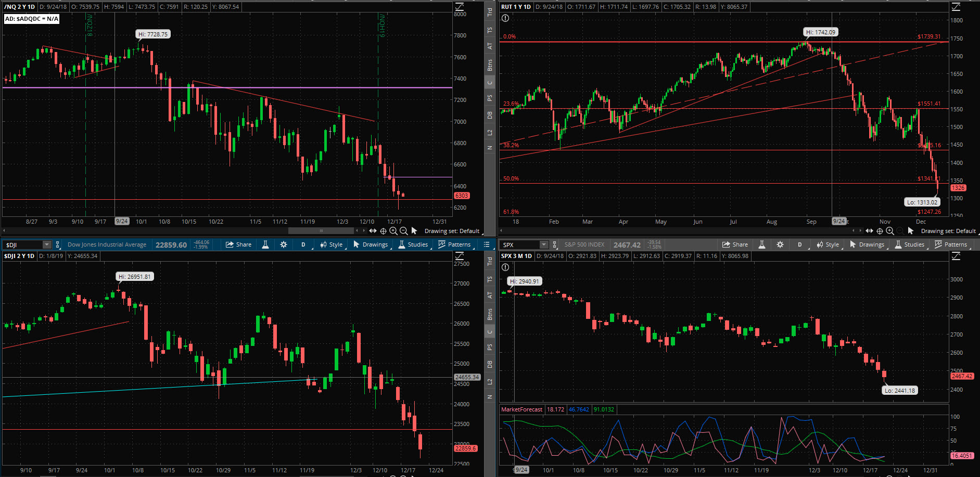The height and width of the screenshot is (477, 980).
Task: Activate the crosshair tool below the /NQ chart
Action: click(383, 230)
